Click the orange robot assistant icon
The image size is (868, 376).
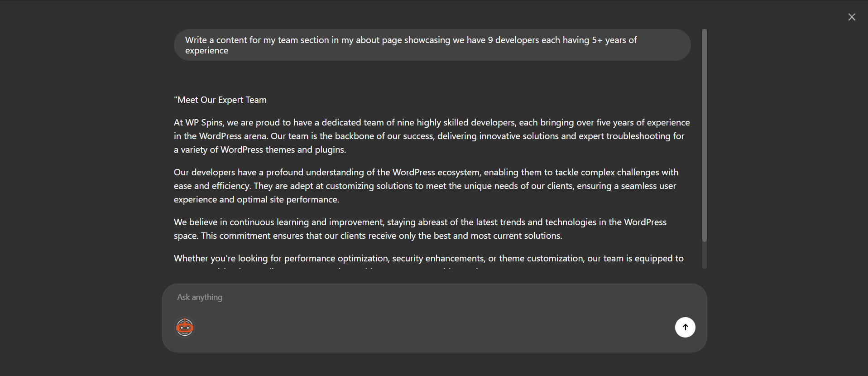(185, 327)
